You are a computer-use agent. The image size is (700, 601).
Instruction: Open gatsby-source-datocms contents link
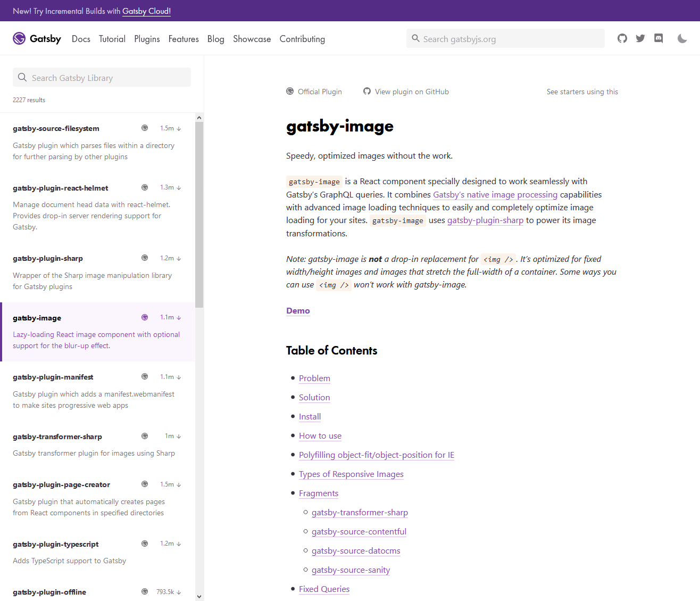(356, 551)
